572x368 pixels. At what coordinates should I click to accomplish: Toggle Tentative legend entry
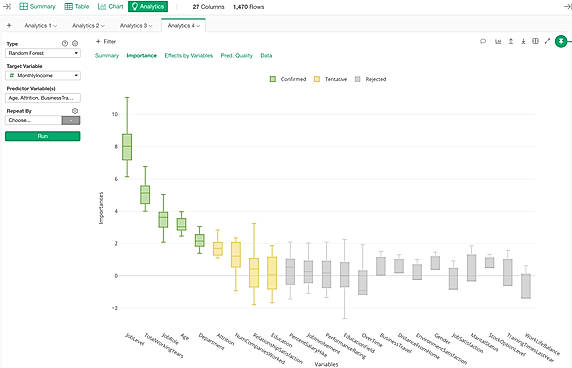[331, 79]
